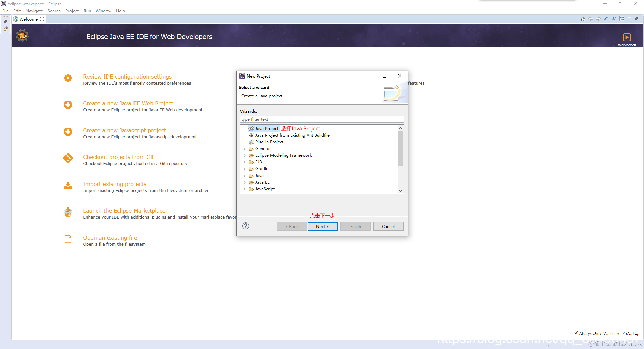Expand the Gradle folder
The height and width of the screenshot is (349, 644).
point(244,169)
